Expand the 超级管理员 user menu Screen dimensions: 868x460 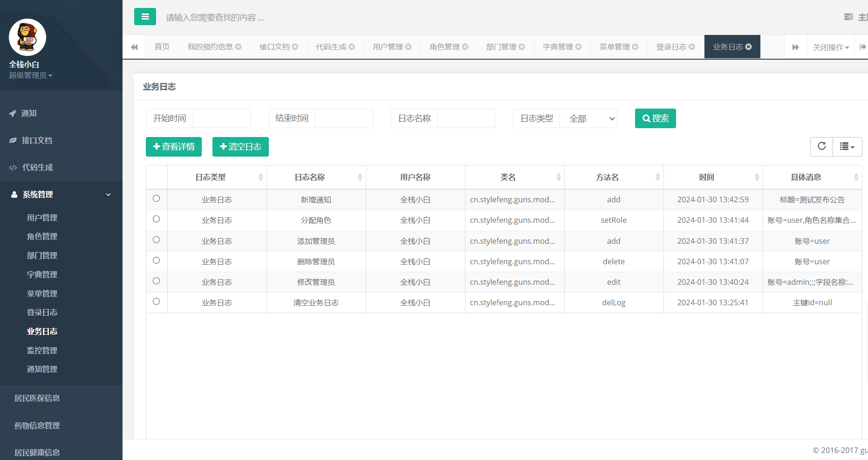[31, 76]
